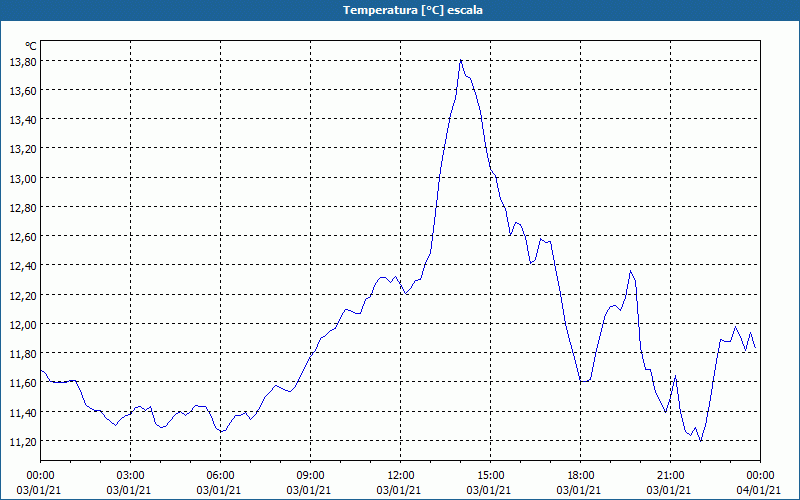
Task: Click the 12,20 y-axis label
Action: tap(22, 295)
